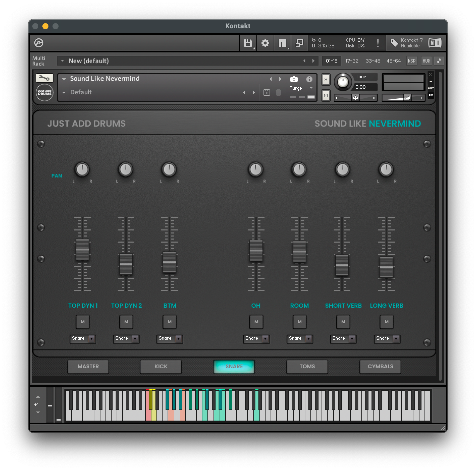Expand the New (default) multi preset dropdown
This screenshot has height=470, width=476.
(x=62, y=61)
